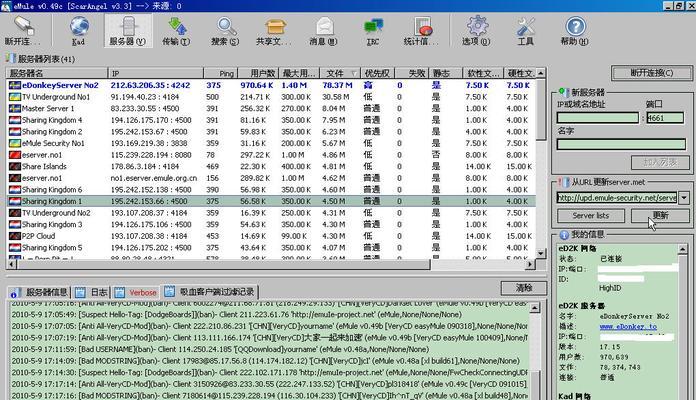Image resolution: width=696 pixels, height=400 pixels.
Task: Click the flag icon of TV Underground No1
Action: [x=15, y=97]
